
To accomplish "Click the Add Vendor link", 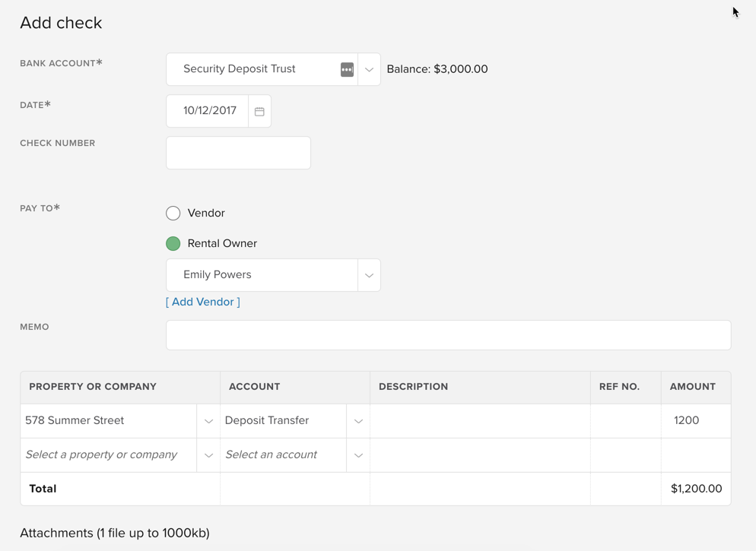I will click(x=203, y=302).
